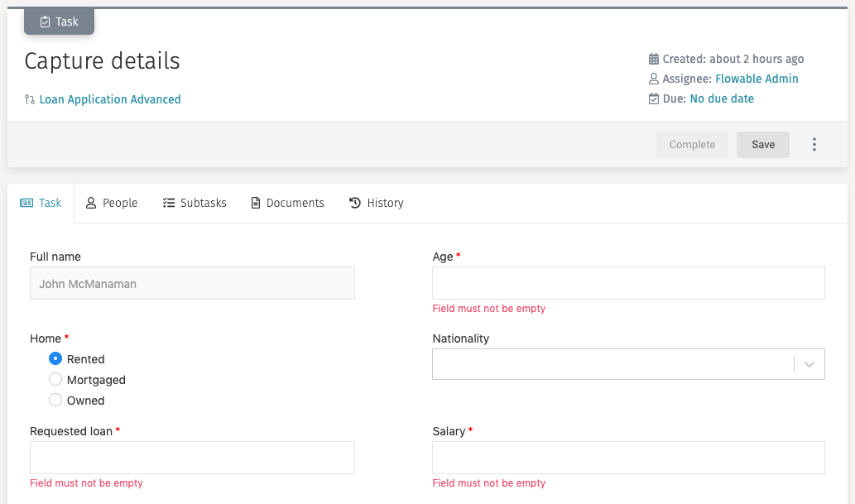Open the Flowable Admin assignee link
Screen dimensions: 855x504
point(757,79)
